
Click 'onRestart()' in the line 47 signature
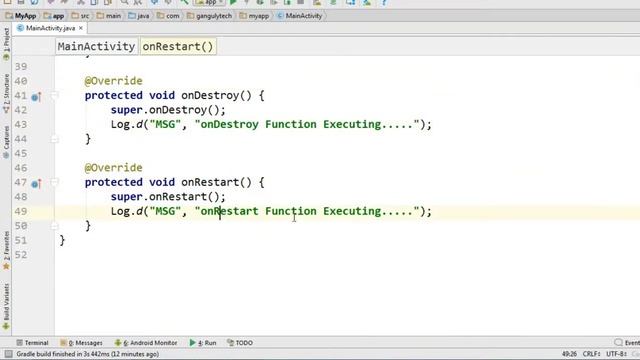pos(216,182)
